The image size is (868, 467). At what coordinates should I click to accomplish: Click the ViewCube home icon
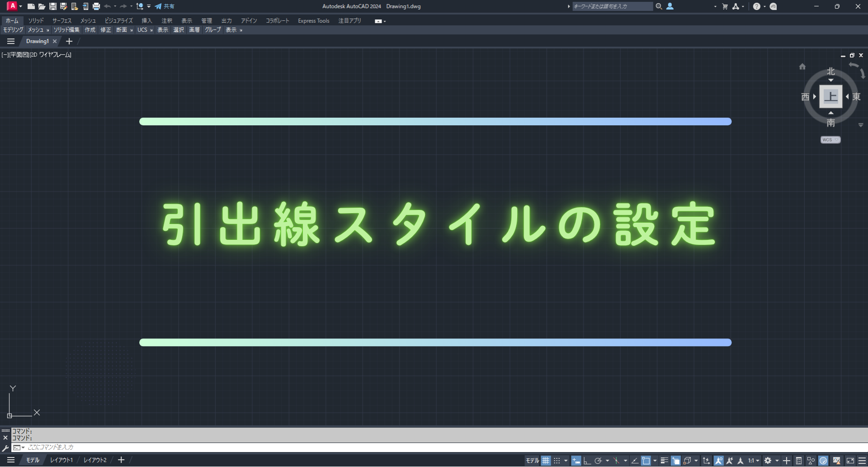pyautogui.click(x=802, y=67)
